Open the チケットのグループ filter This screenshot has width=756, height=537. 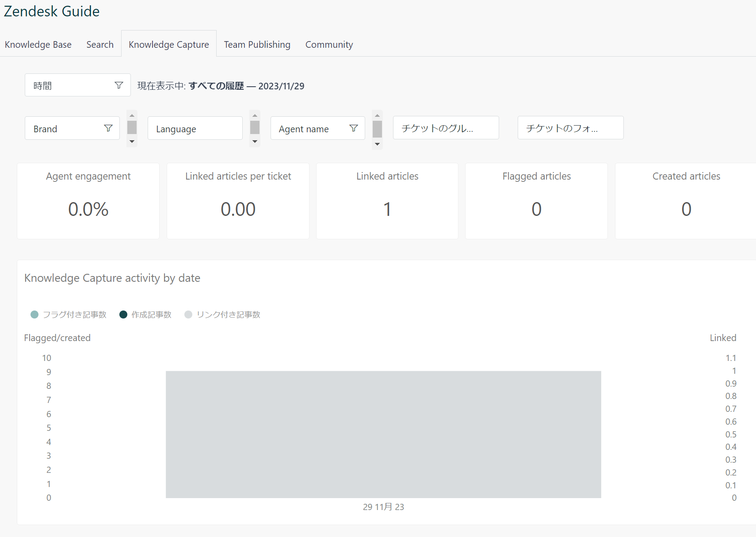(446, 127)
